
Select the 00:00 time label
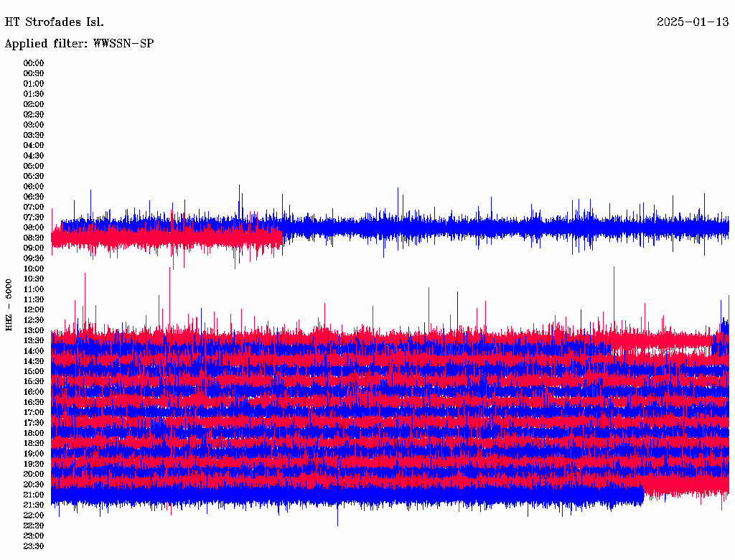tap(34, 63)
